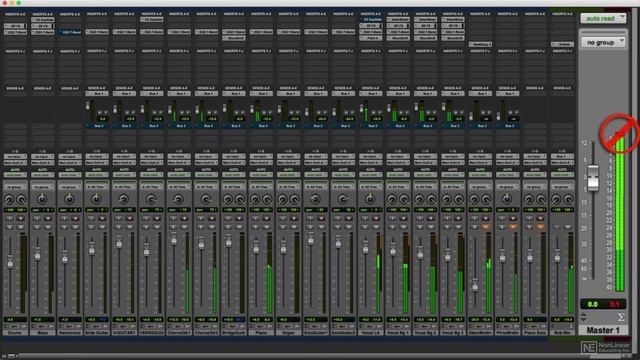The width and height of the screenshot is (640, 360).
Task: Open the Piano automation mode selector
Action: point(261,175)
